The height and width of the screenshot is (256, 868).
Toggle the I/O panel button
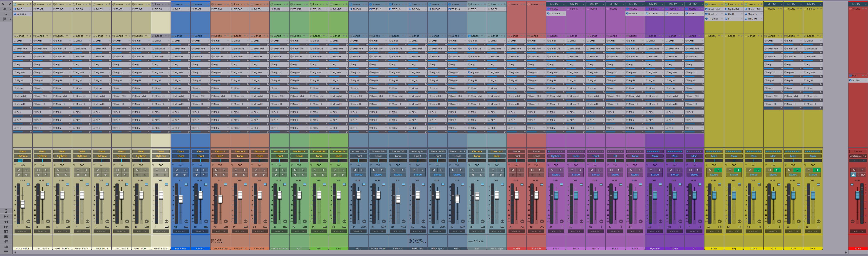(x=4, y=9)
